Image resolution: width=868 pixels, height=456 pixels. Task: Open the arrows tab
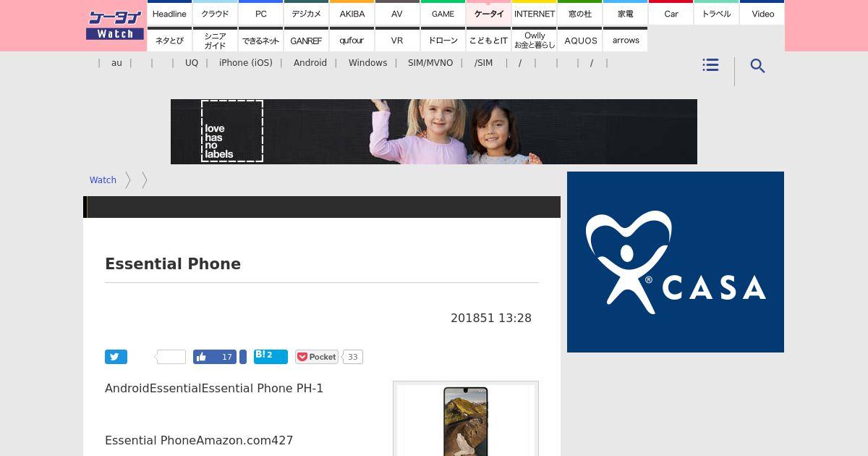(x=625, y=41)
